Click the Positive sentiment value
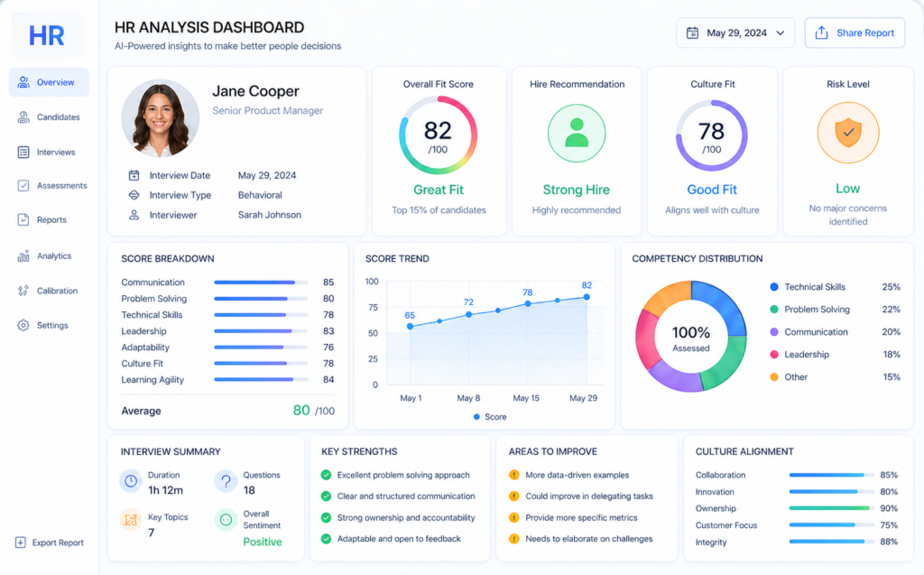 point(263,542)
